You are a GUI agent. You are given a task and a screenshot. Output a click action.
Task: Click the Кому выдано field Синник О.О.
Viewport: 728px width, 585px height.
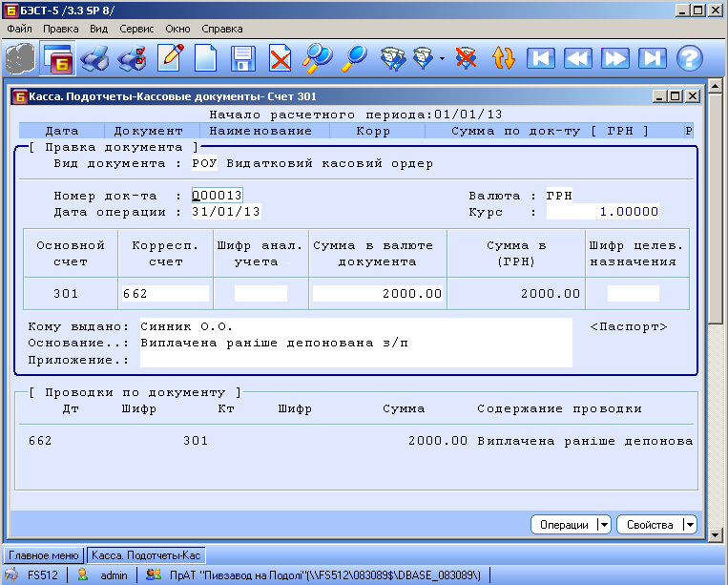(x=356, y=326)
